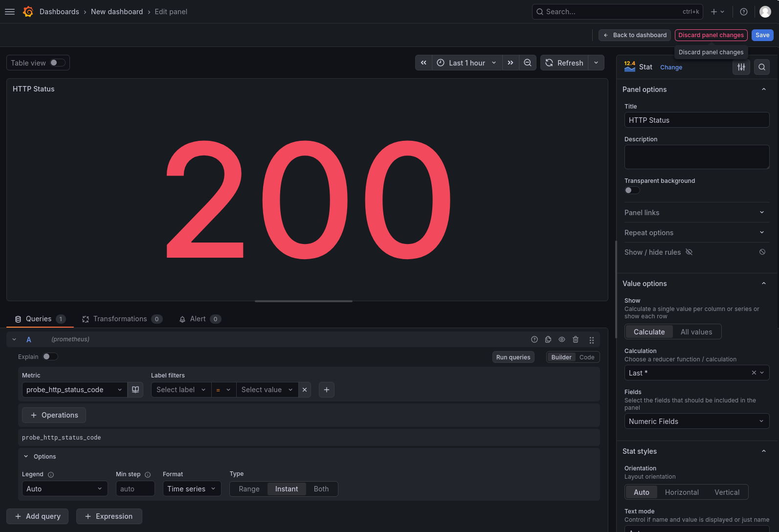Set orientation to Horizontal
Screen dimensions: 779x532
(682, 492)
